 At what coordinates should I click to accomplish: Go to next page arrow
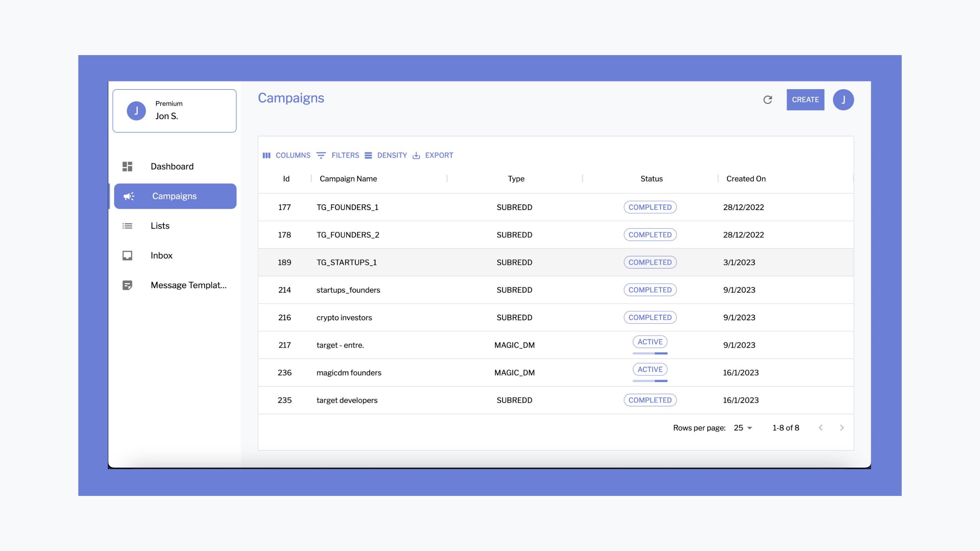click(841, 428)
